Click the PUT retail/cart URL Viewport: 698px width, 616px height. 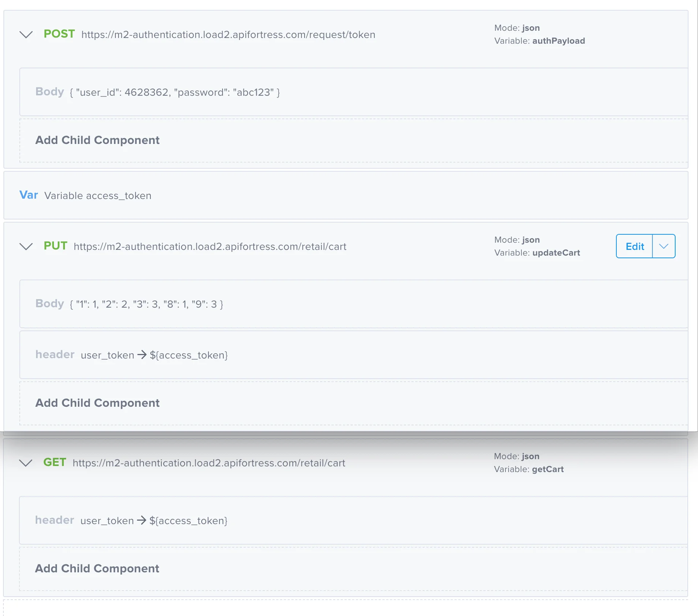pos(210,246)
